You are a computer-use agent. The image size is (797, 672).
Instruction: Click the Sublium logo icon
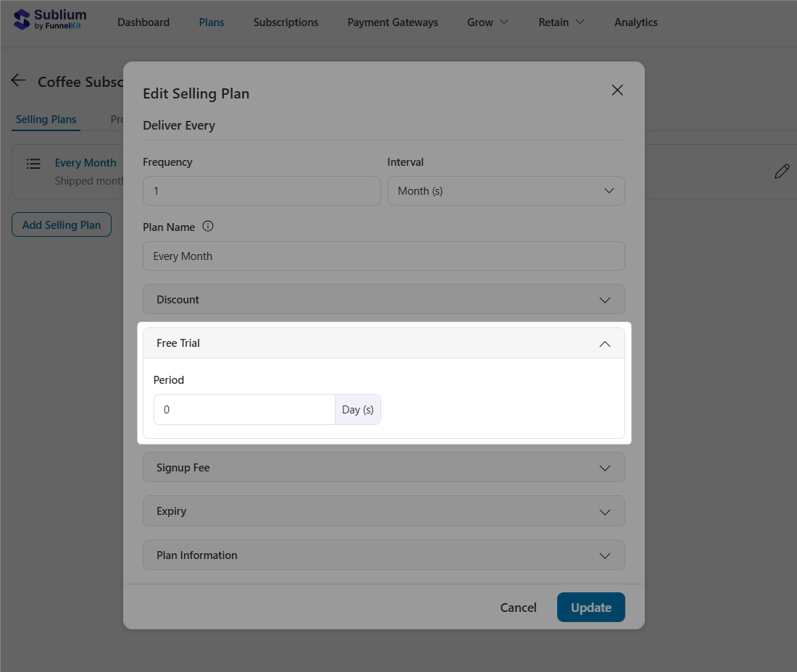(x=22, y=20)
